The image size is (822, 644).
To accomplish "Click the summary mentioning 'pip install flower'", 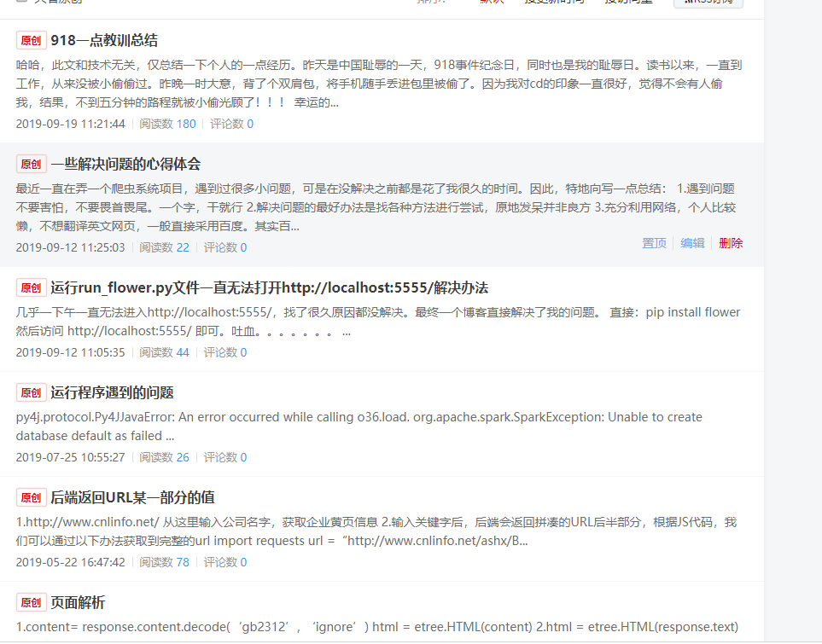I will click(x=378, y=322).
